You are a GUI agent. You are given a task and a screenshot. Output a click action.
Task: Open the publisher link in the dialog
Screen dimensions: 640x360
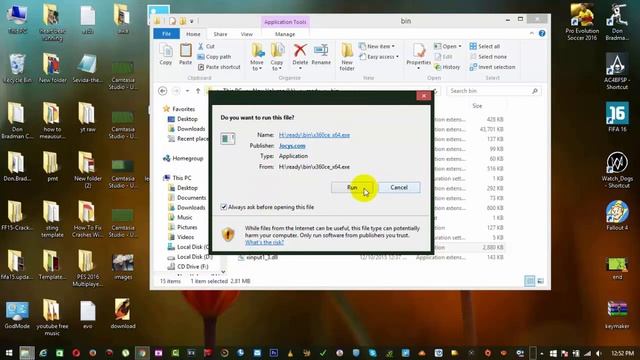[292, 146]
